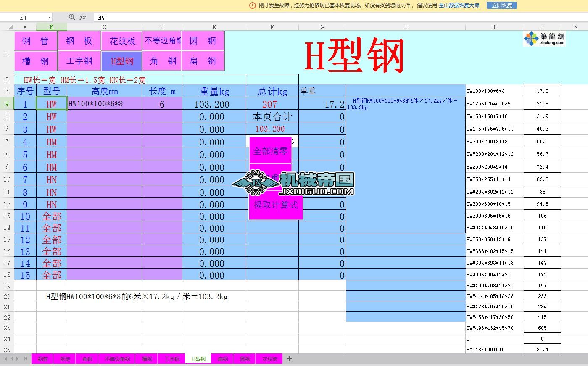Click the formula bar containing HW
This screenshot has height=366, width=588.
(x=340, y=18)
